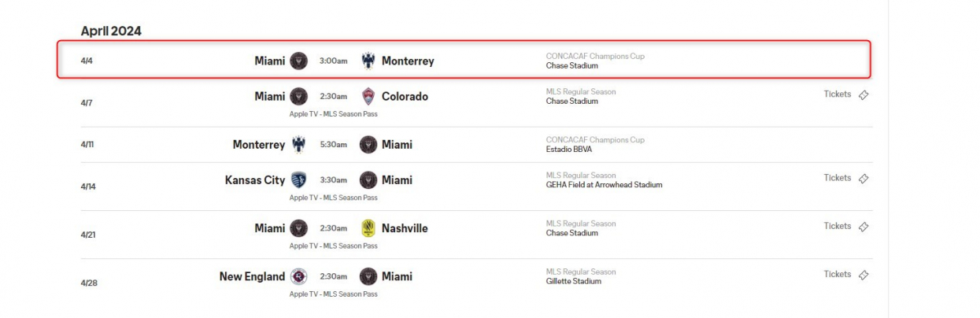Viewport: 980px width, 318px height.
Task: Open Tickets link for Kansas City match
Action: [x=838, y=178]
